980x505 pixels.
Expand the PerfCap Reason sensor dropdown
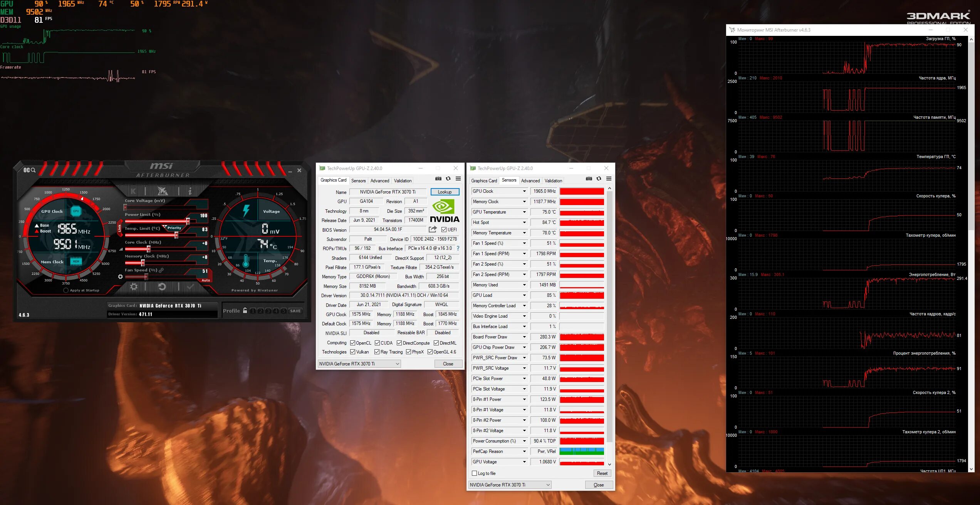[x=524, y=451]
